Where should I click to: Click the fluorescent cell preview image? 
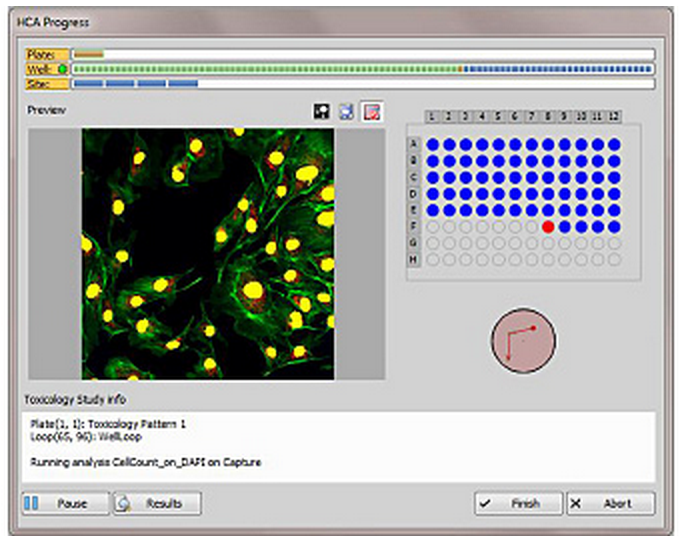pos(208,254)
